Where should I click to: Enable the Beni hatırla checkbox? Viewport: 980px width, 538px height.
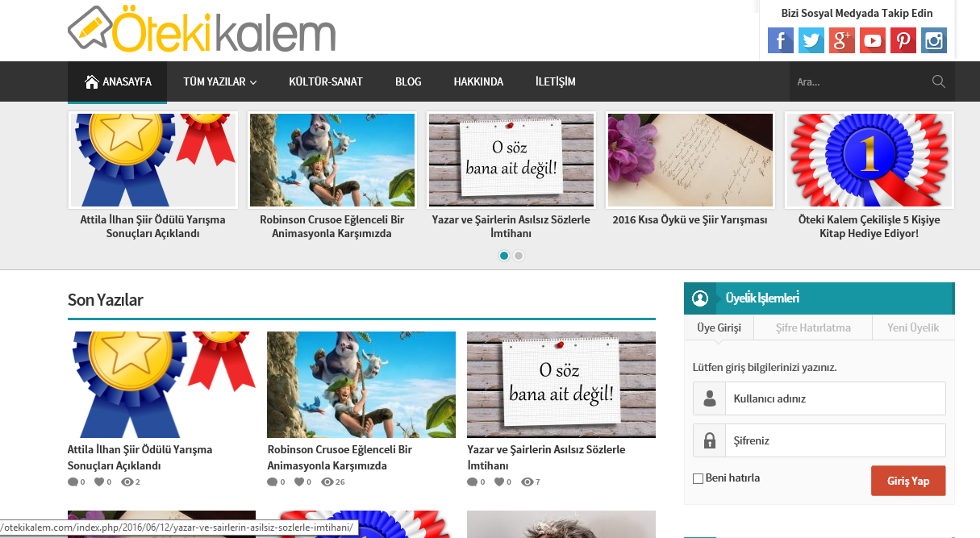click(698, 479)
